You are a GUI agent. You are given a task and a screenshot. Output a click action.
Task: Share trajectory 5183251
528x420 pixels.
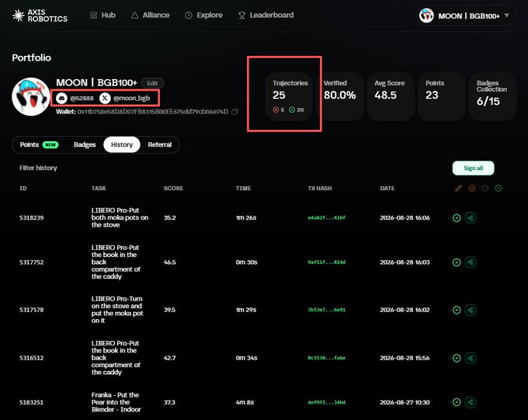tap(471, 402)
